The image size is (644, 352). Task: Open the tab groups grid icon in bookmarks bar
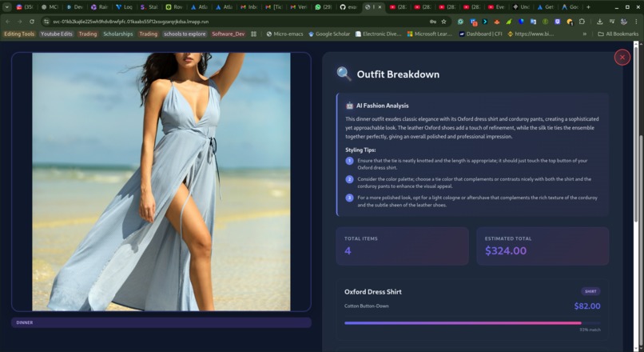click(x=254, y=34)
